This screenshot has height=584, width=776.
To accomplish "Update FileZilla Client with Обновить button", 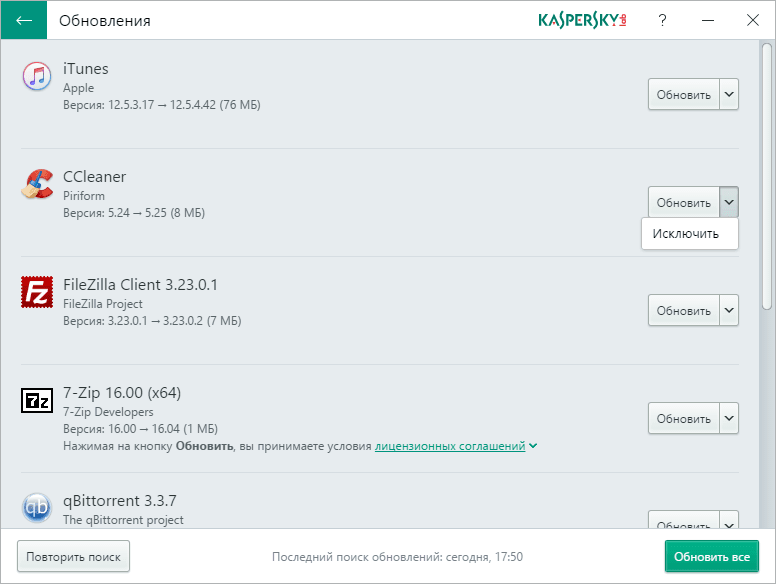I will pos(683,310).
